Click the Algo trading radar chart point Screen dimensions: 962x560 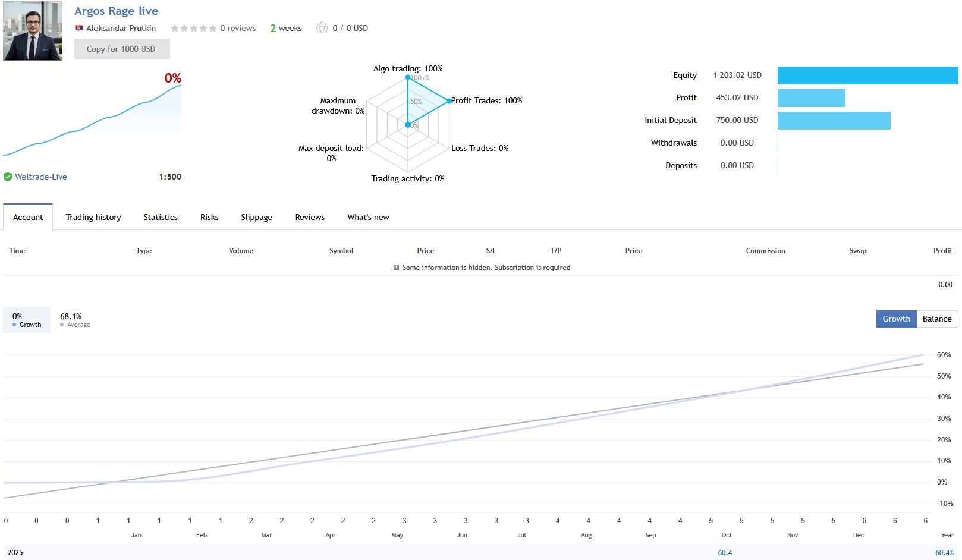click(x=408, y=77)
